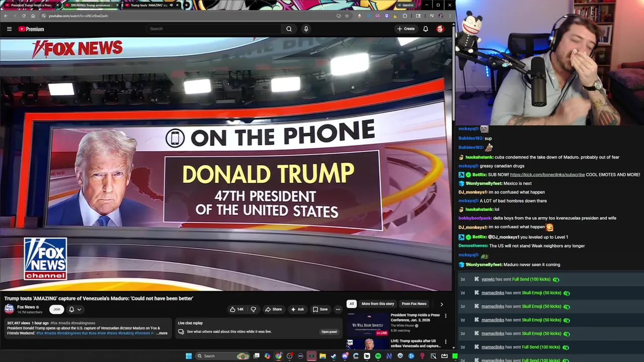
Task: Go to YouTube Premium home logo
Action: [x=31, y=29]
